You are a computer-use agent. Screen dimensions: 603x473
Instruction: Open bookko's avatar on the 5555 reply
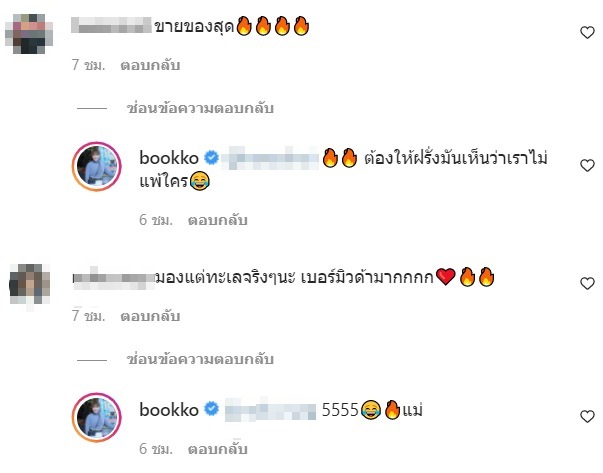(x=97, y=417)
